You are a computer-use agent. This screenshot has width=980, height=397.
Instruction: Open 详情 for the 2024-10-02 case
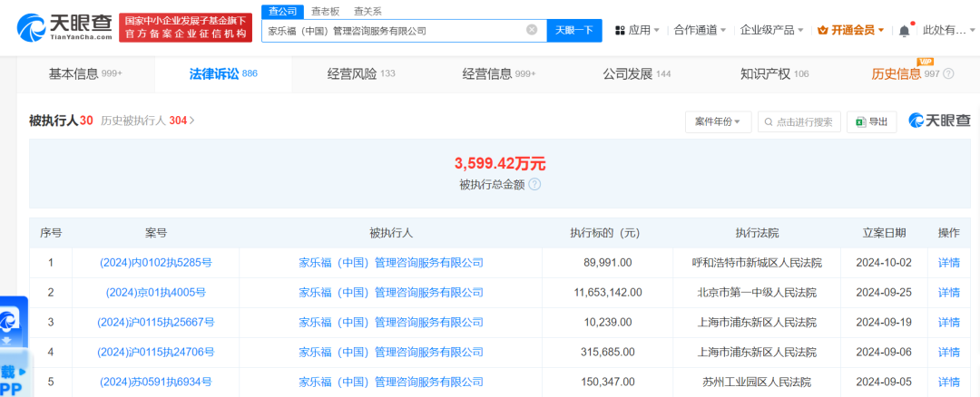(949, 263)
